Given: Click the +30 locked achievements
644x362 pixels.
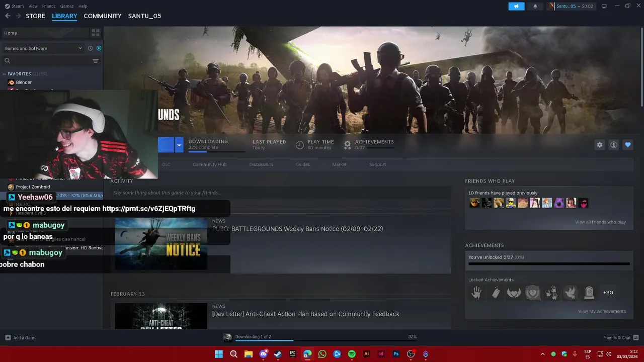Looking at the screenshot, I should pos(608,293).
